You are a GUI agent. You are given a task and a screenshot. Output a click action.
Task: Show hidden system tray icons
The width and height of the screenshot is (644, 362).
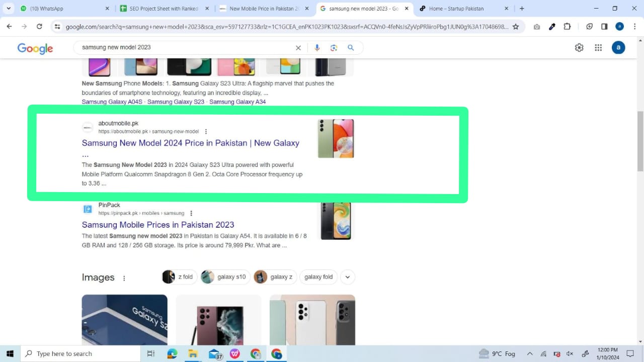529,354
